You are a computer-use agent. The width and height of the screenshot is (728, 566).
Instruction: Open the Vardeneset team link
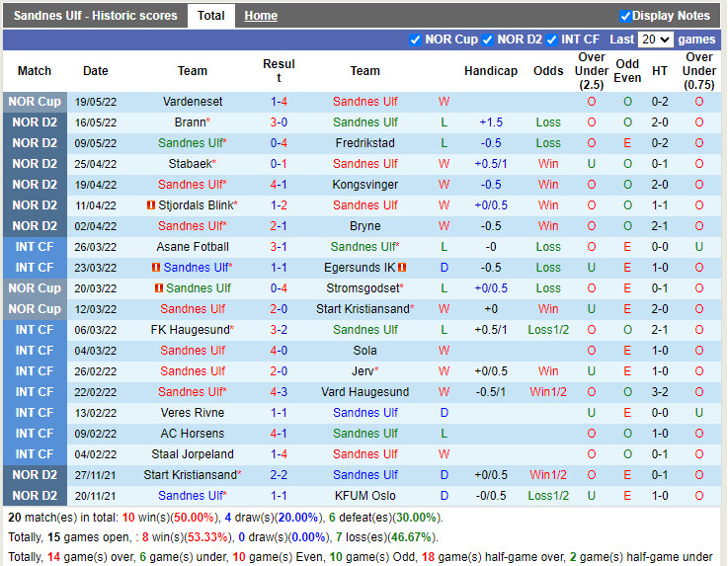(x=193, y=102)
